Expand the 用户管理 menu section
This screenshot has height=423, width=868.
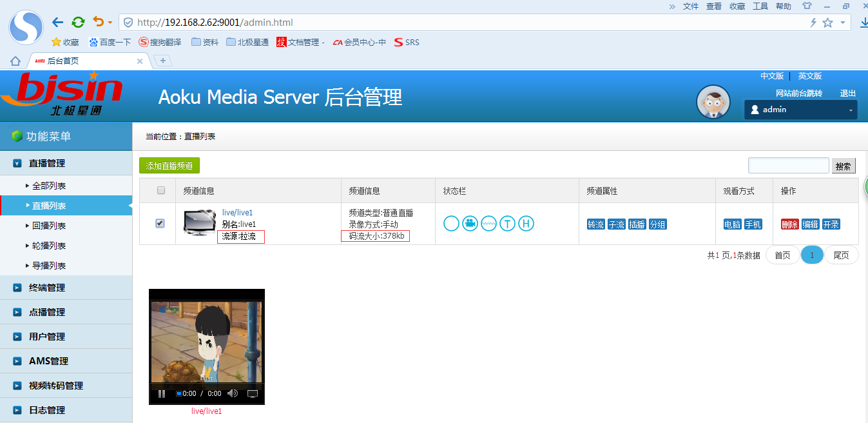point(66,337)
